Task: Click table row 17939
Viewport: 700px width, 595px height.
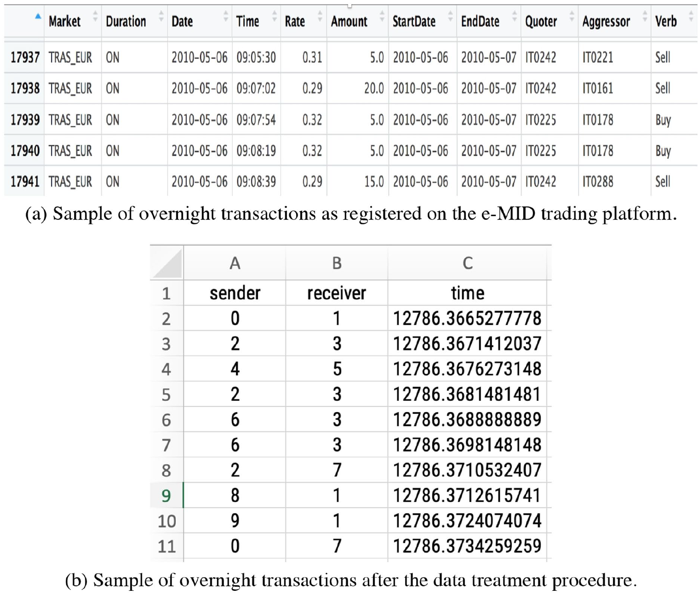Action: pos(351,119)
